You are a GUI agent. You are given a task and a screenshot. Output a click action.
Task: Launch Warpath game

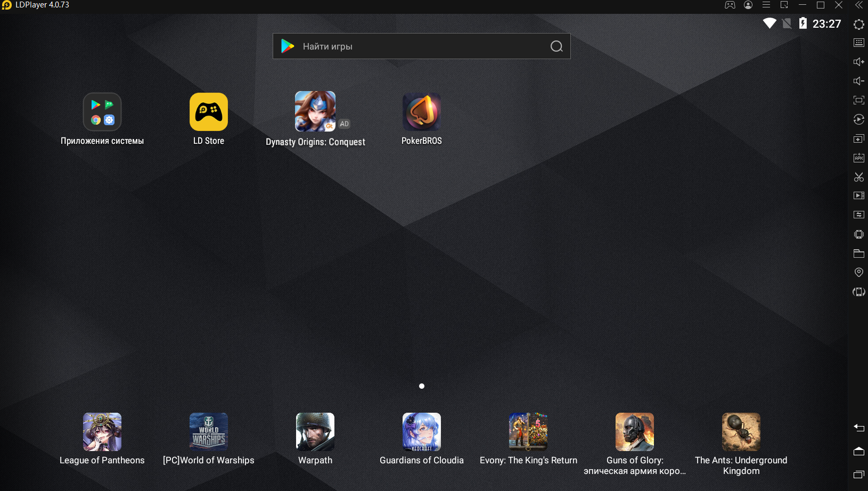pyautogui.click(x=315, y=432)
